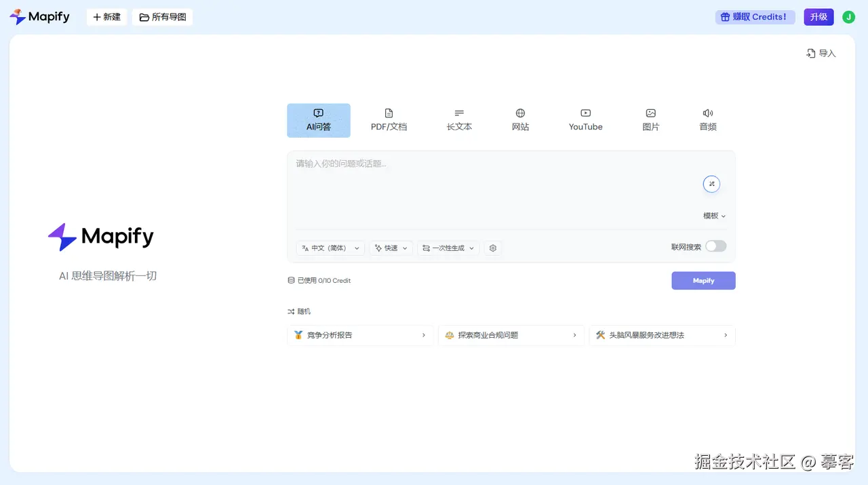
Task: Shuffle suggestions with 随机
Action: [x=299, y=311]
